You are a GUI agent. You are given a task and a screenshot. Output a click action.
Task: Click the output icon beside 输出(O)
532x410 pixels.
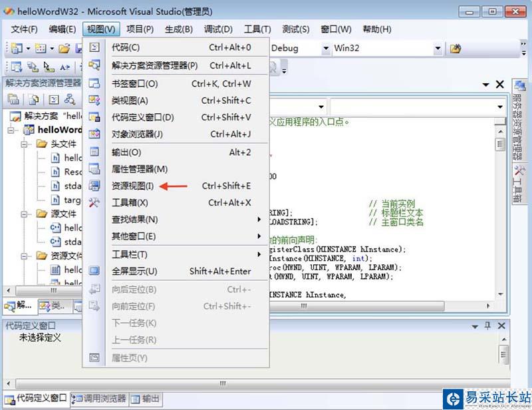click(94, 152)
